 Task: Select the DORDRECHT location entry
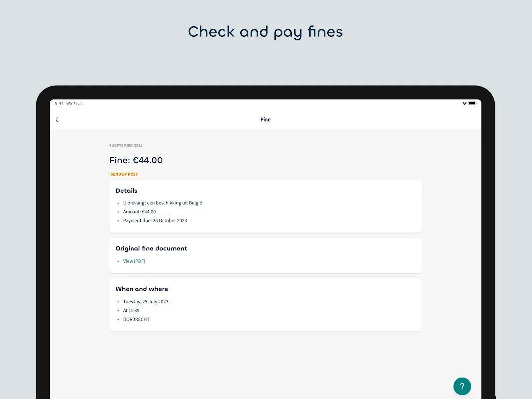pos(136,319)
